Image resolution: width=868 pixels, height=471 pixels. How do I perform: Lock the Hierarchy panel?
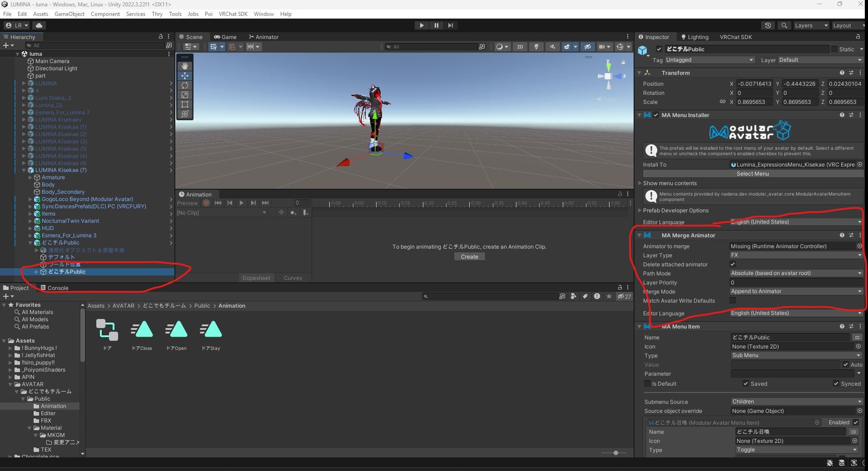pos(160,36)
